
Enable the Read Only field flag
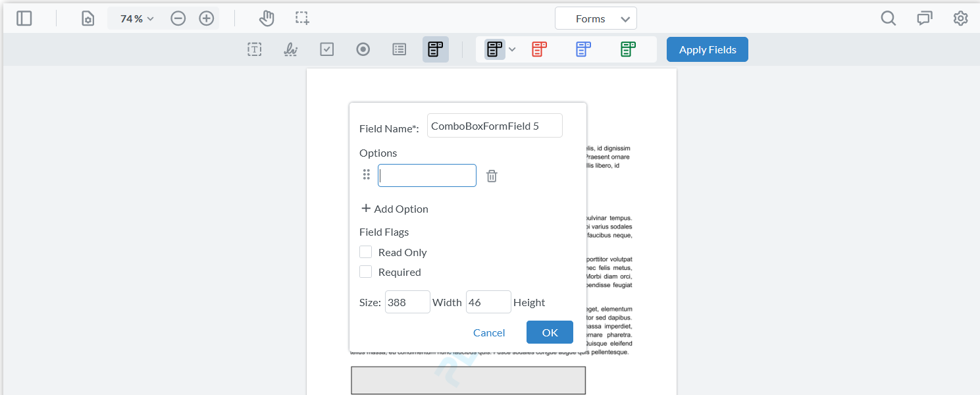tap(365, 251)
